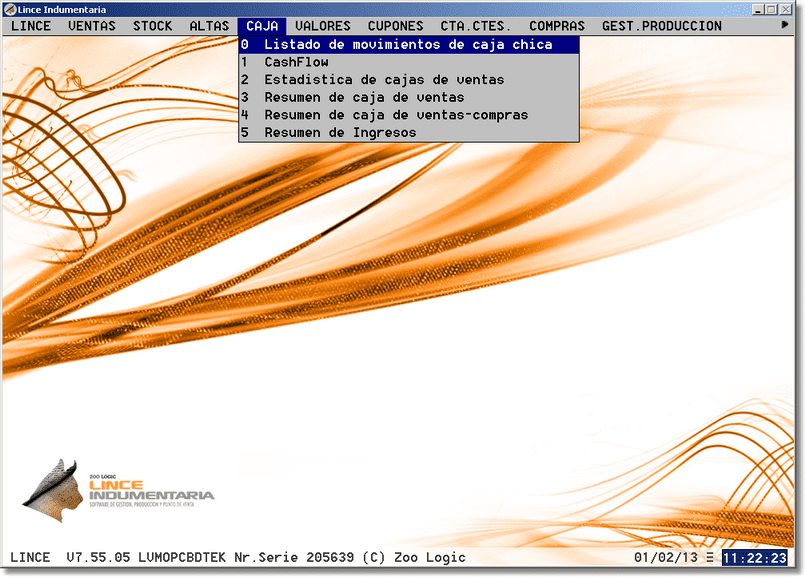
Task: Select the CashFlow option
Action: pyautogui.click(x=409, y=62)
